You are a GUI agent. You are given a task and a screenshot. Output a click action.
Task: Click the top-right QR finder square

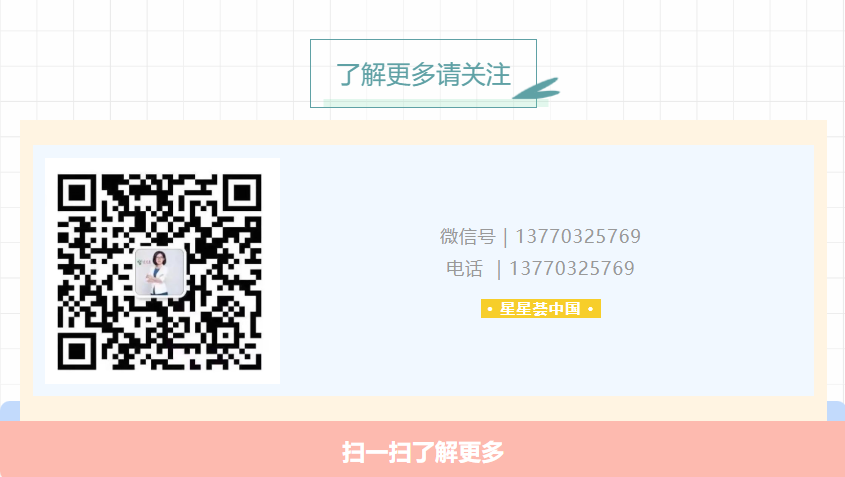pyautogui.click(x=242, y=192)
